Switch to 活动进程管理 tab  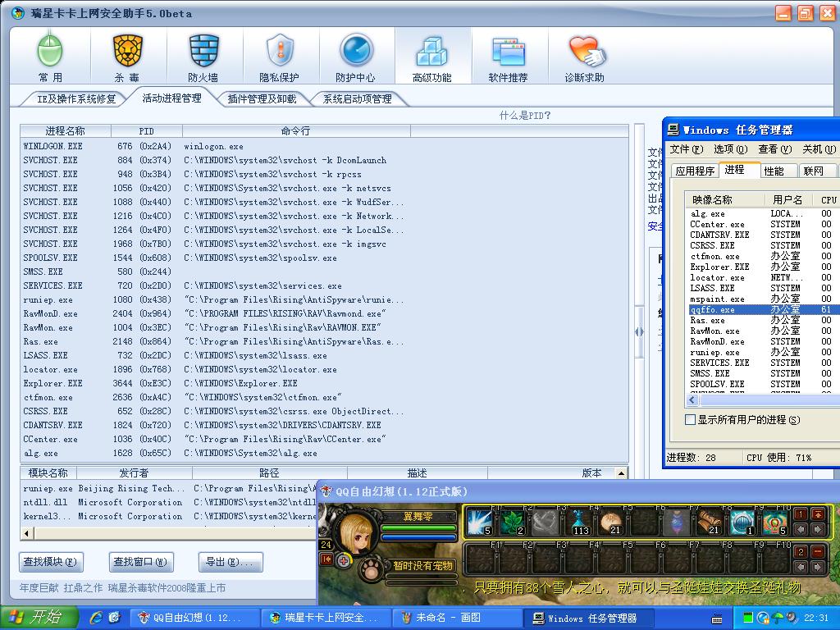click(x=172, y=98)
